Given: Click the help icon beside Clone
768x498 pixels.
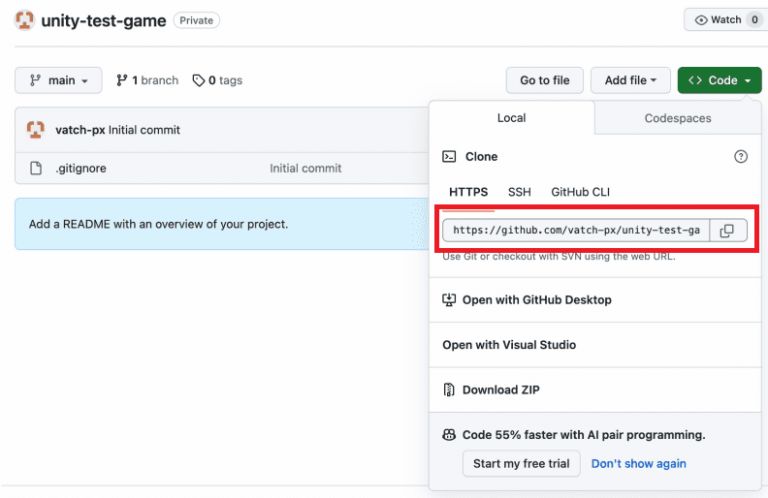Looking at the screenshot, I should point(740,157).
